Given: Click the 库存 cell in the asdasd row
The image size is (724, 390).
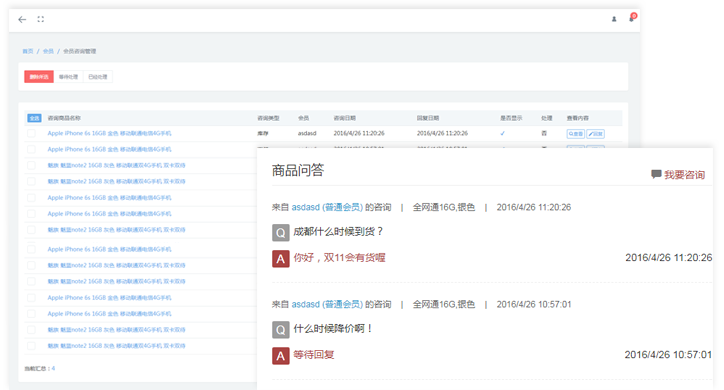Looking at the screenshot, I should 263,133.
